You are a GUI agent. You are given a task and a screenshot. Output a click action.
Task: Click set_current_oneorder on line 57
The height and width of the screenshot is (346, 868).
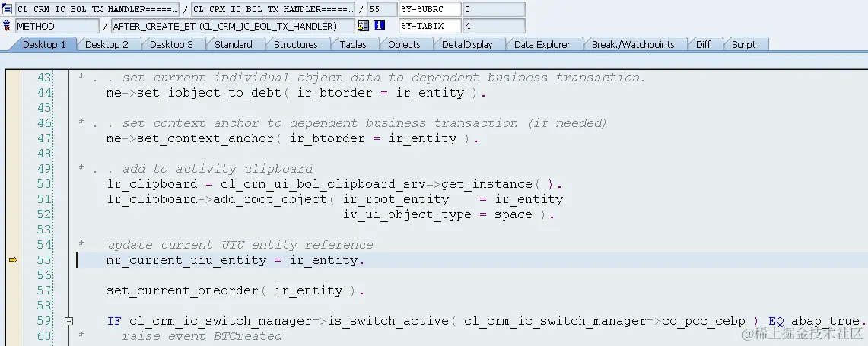click(183, 290)
